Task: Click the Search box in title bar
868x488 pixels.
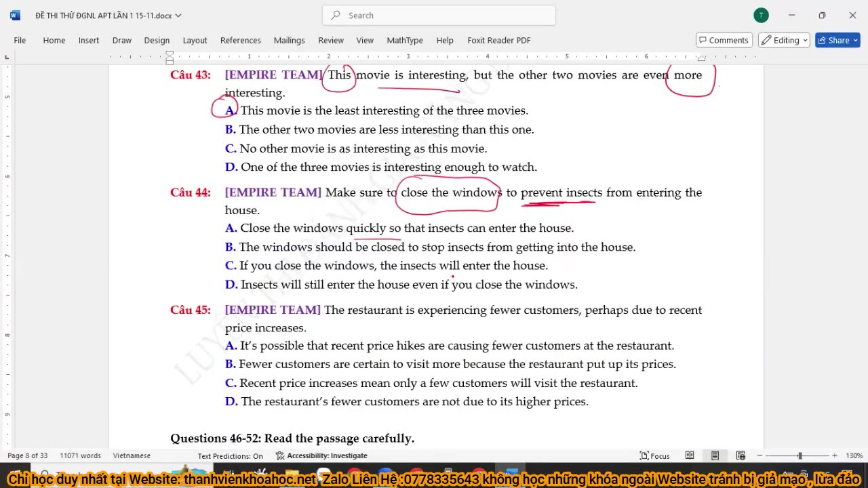Action: [439, 15]
